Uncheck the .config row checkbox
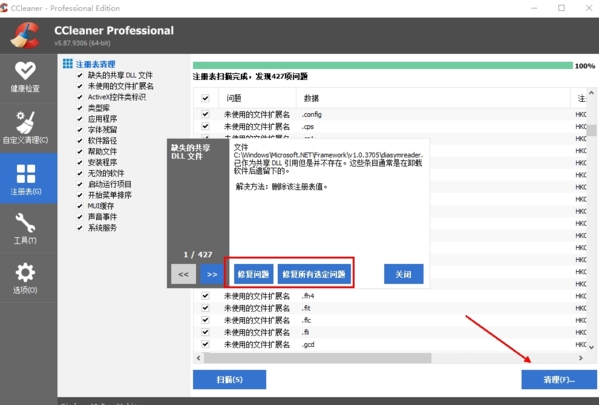 [206, 114]
